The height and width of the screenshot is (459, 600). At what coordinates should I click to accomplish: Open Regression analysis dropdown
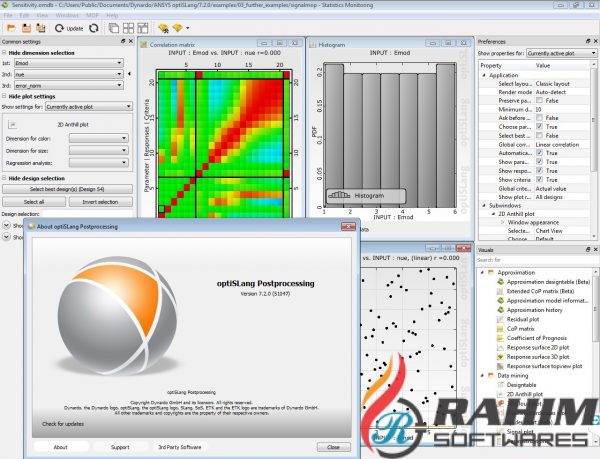(x=99, y=163)
